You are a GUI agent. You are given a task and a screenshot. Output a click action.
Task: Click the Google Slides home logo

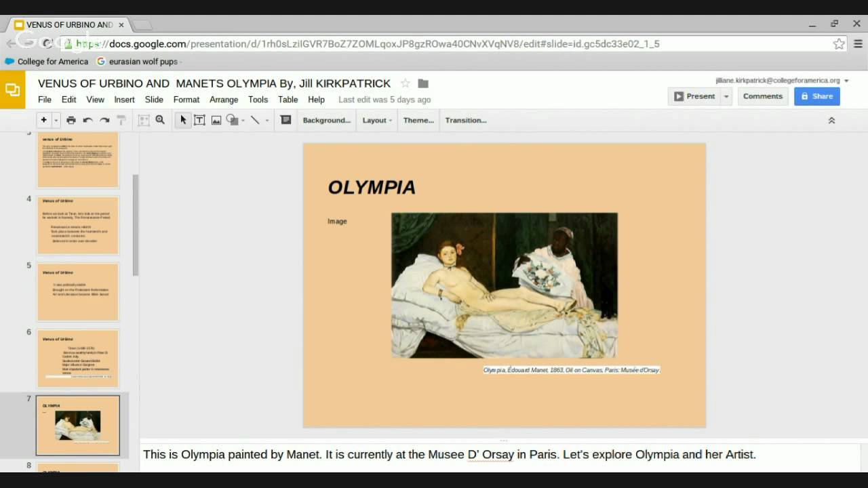point(12,90)
